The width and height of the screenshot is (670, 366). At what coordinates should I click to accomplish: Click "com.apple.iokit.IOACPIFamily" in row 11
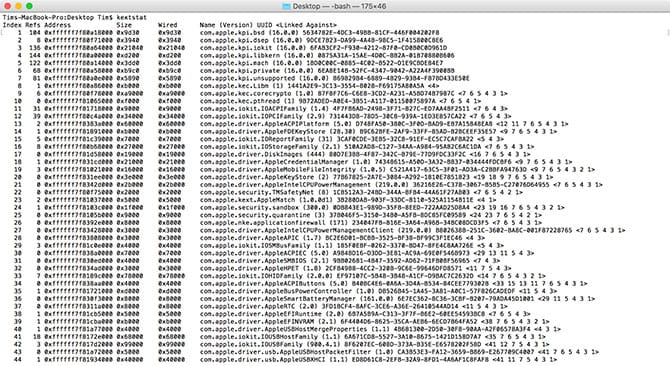[x=253, y=109]
